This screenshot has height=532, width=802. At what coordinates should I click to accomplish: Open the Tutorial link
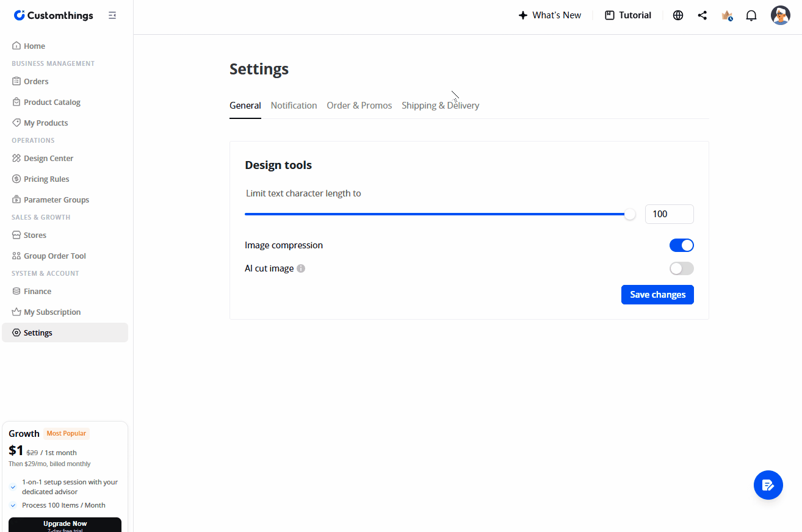point(628,15)
